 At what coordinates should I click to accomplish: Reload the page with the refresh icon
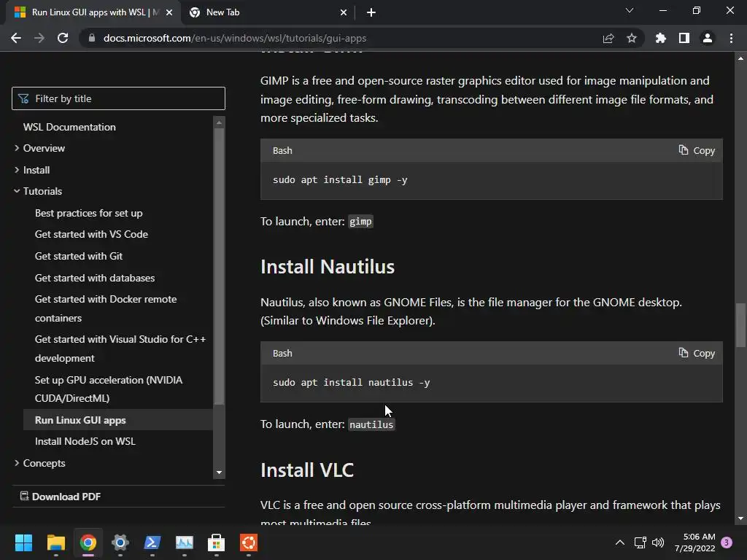click(x=63, y=38)
